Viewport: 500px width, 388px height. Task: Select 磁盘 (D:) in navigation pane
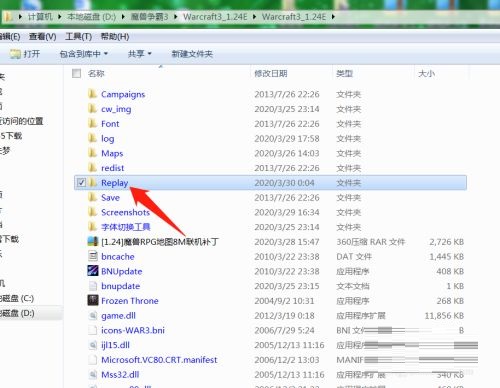coord(17,313)
